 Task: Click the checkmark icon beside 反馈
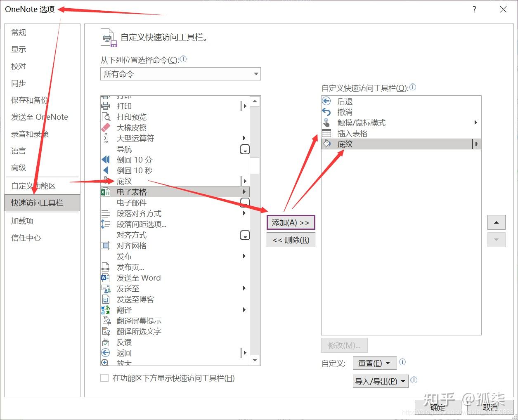(106, 342)
